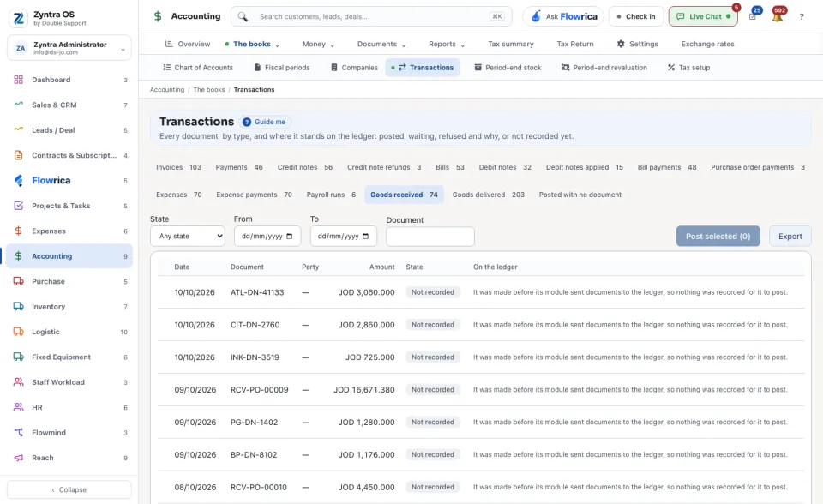
Task: Filter by Bill payments 48
Action: coord(667,167)
